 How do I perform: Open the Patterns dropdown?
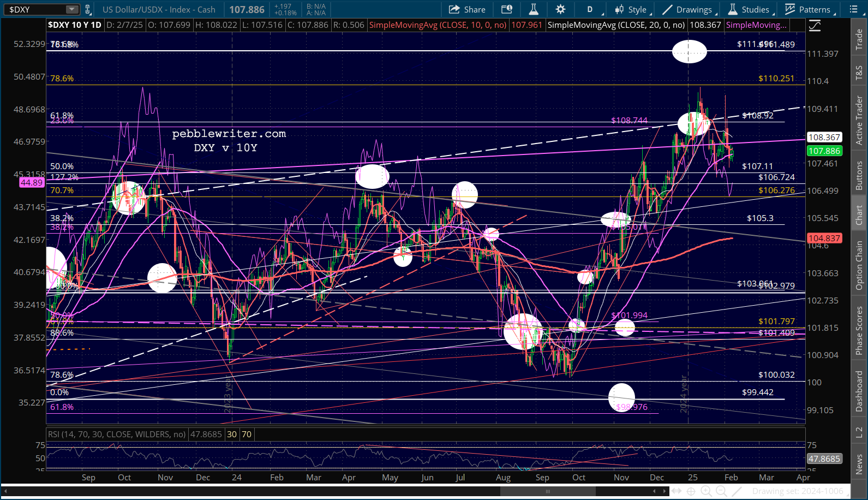point(809,9)
